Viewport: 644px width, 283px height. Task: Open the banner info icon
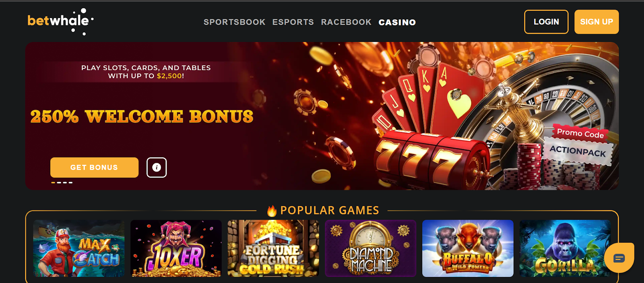click(157, 167)
